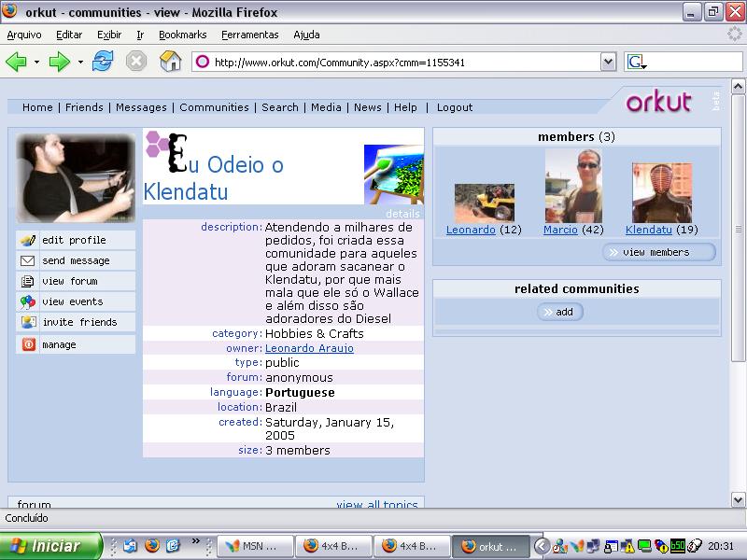This screenshot has height=560, width=747.
Task: Click Logout in the orkut navigation
Action: click(x=455, y=107)
